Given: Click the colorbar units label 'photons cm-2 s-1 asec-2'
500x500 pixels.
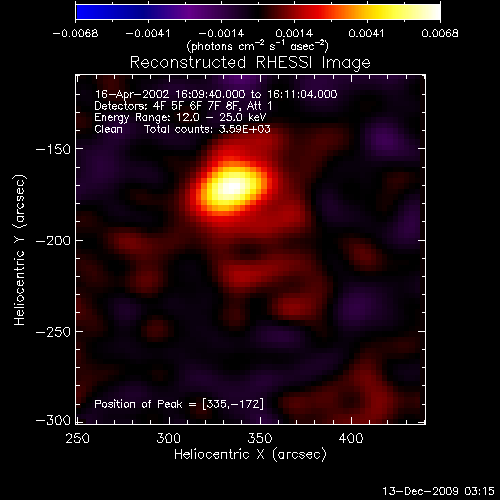Looking at the screenshot, I should click(x=257, y=46).
